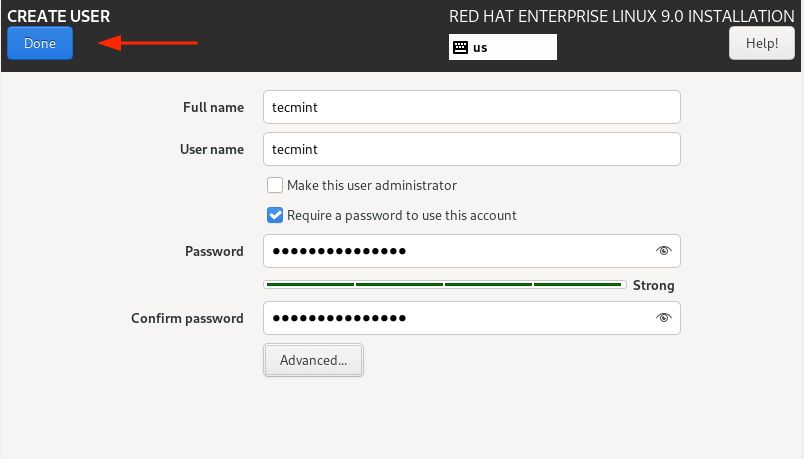
Task: Click the Red Hat Enterprise Linux installation title
Action: (621, 16)
